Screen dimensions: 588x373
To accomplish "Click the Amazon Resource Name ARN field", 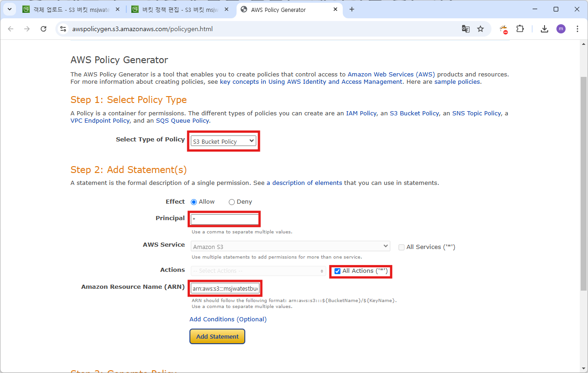I will (225, 288).
